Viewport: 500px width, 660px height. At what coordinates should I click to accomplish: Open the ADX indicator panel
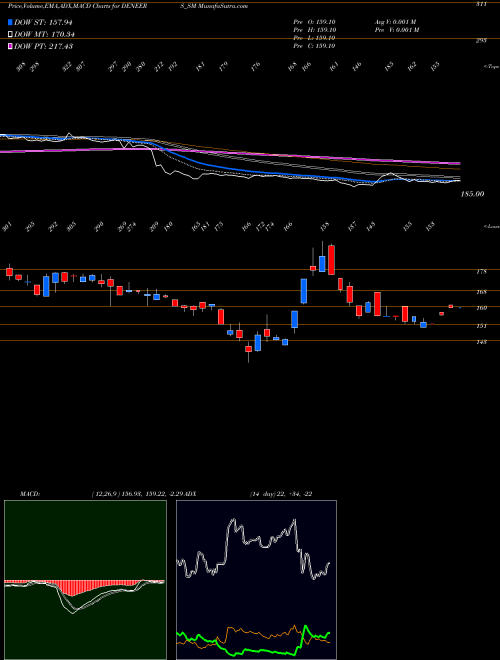(x=256, y=580)
